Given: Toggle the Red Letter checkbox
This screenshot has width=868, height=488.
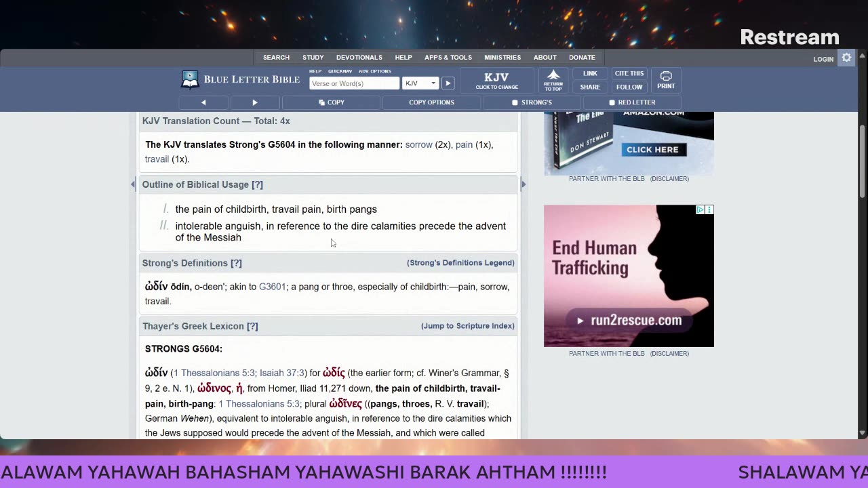Looking at the screenshot, I should (612, 103).
